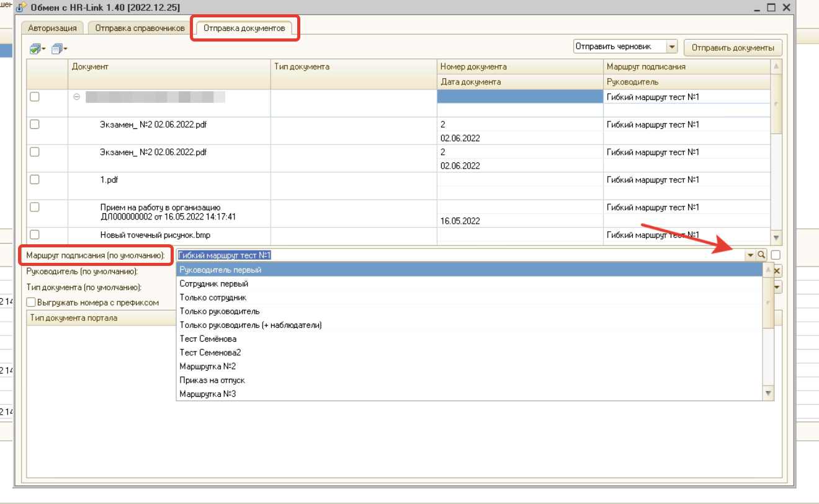This screenshot has height=504, width=819.
Task: Click the check-all rows toolbar icon
Action: pos(37,48)
